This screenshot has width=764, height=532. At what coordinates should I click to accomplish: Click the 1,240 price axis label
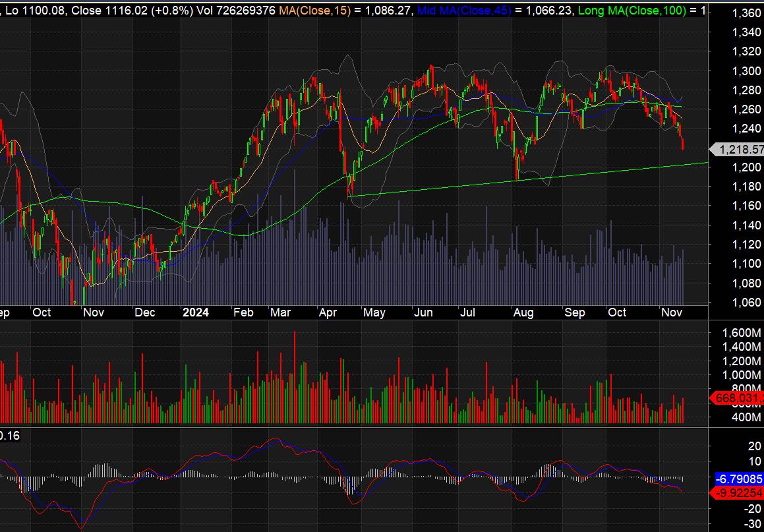[746, 129]
